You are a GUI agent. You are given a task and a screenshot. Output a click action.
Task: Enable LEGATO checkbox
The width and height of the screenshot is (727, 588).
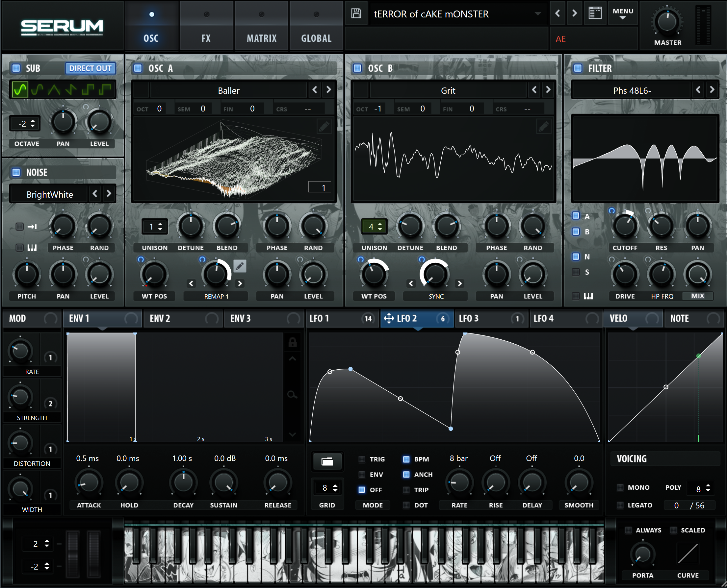point(620,505)
